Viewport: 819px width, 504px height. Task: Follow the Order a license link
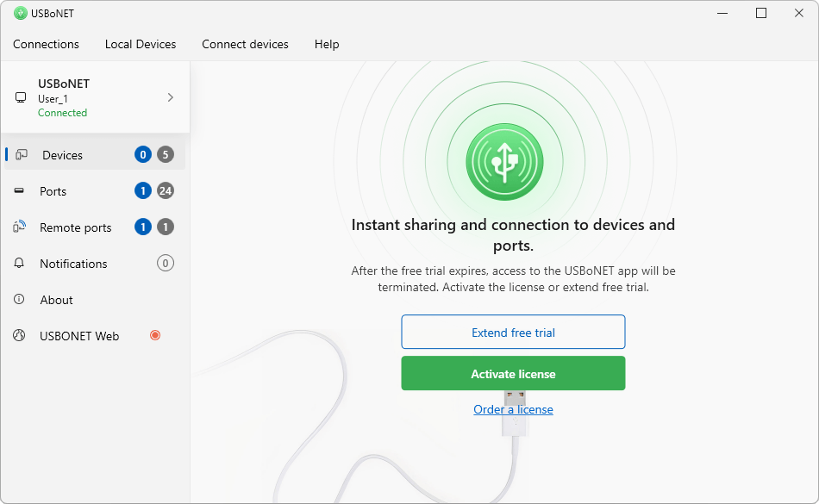(513, 409)
